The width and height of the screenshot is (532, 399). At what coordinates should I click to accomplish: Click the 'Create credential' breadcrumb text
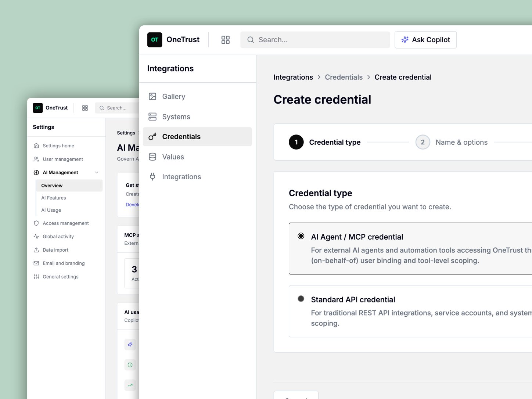403,77
